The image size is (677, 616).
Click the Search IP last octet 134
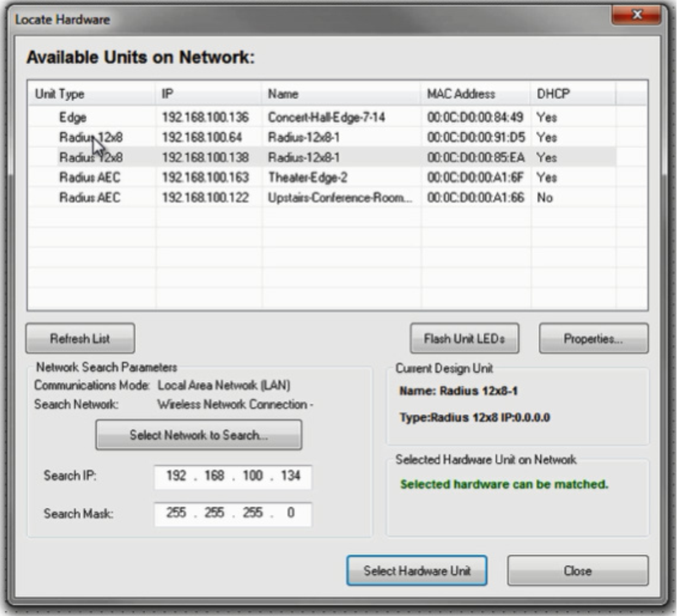coord(291,476)
